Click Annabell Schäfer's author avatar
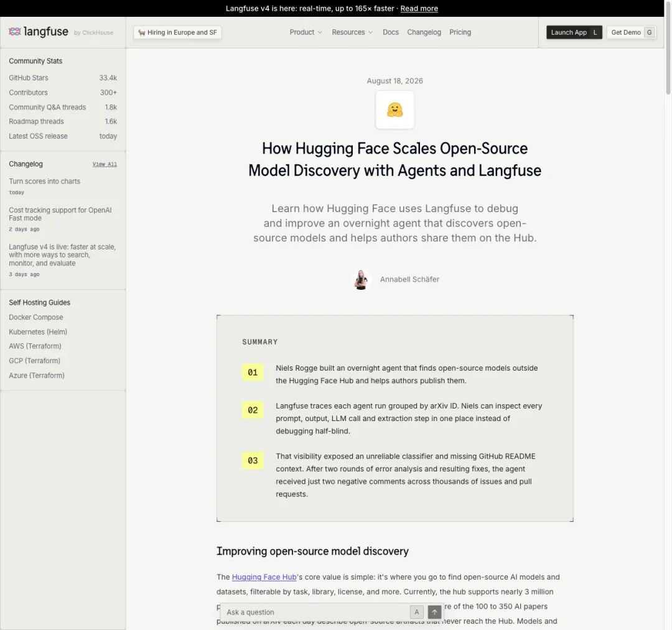Screen dimensions: 672x630 coord(361,280)
